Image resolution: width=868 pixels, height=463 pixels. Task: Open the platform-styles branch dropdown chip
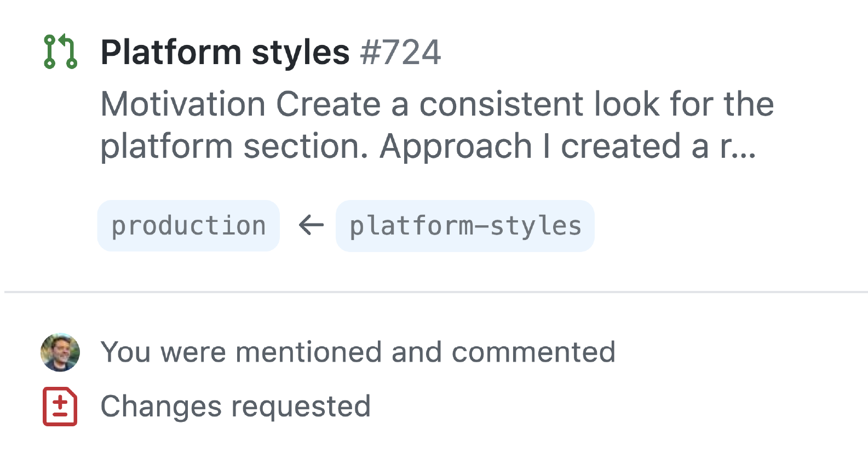[465, 225]
